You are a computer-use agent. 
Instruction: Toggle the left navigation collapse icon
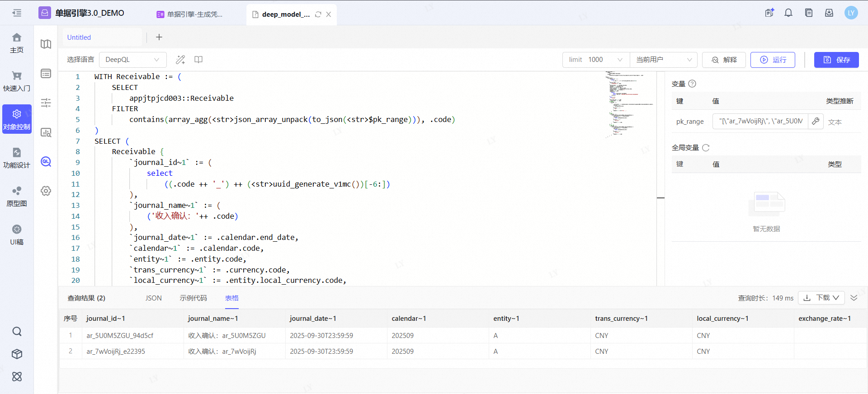pos(17,13)
